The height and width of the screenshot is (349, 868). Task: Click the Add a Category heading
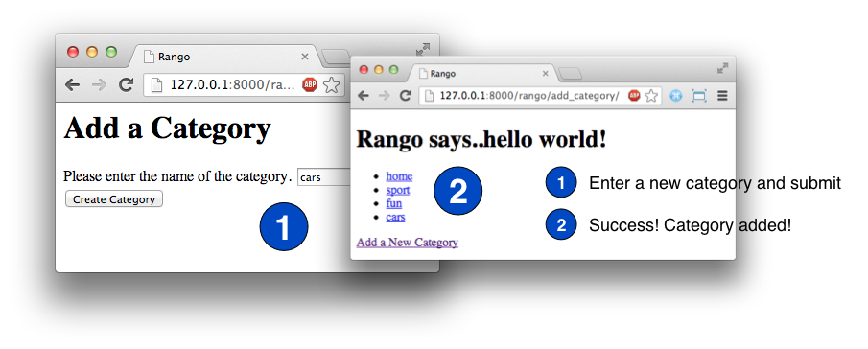[x=167, y=128]
